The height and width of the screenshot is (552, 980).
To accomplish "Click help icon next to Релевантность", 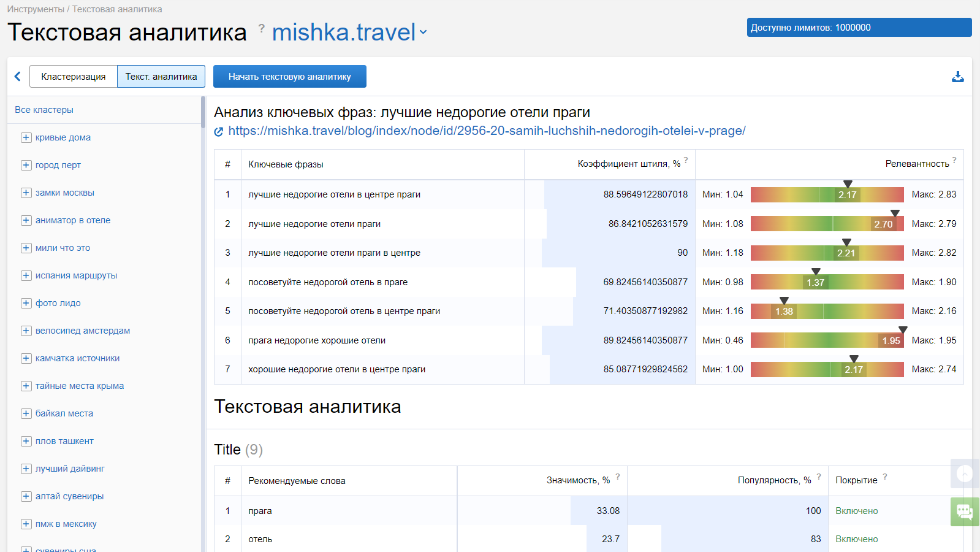I will point(954,160).
